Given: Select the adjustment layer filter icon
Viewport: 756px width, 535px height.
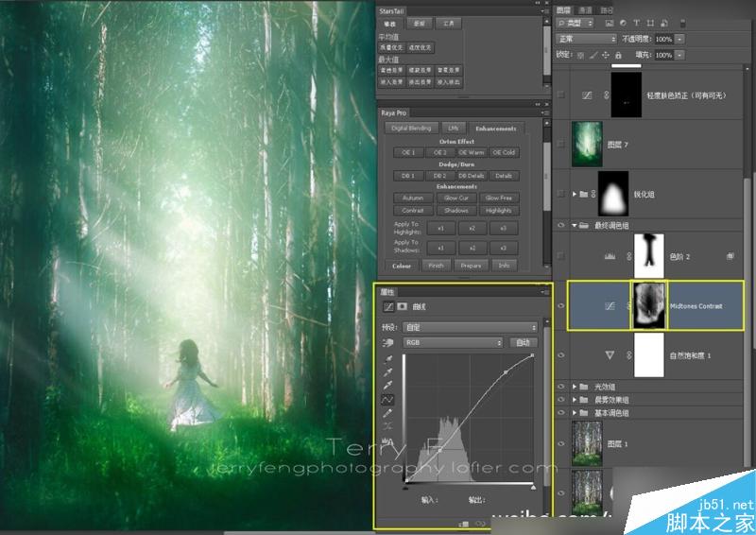Looking at the screenshot, I should (623, 23).
